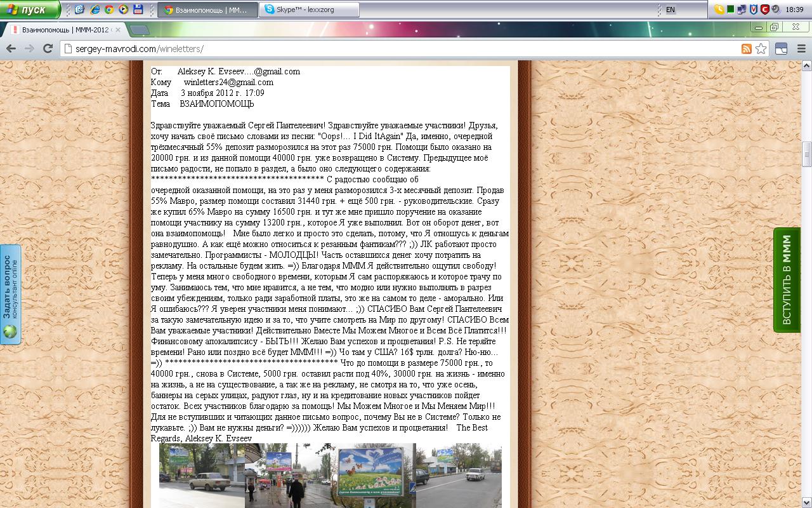Click the vertical scrollbar thumb
This screenshot has width=812, height=508.
click(x=807, y=154)
